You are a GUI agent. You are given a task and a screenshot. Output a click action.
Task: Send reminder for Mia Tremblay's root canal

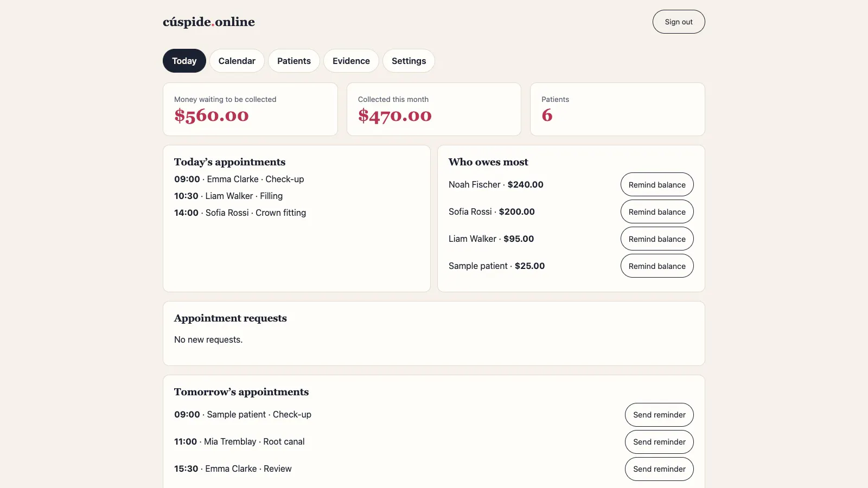pyautogui.click(x=659, y=442)
